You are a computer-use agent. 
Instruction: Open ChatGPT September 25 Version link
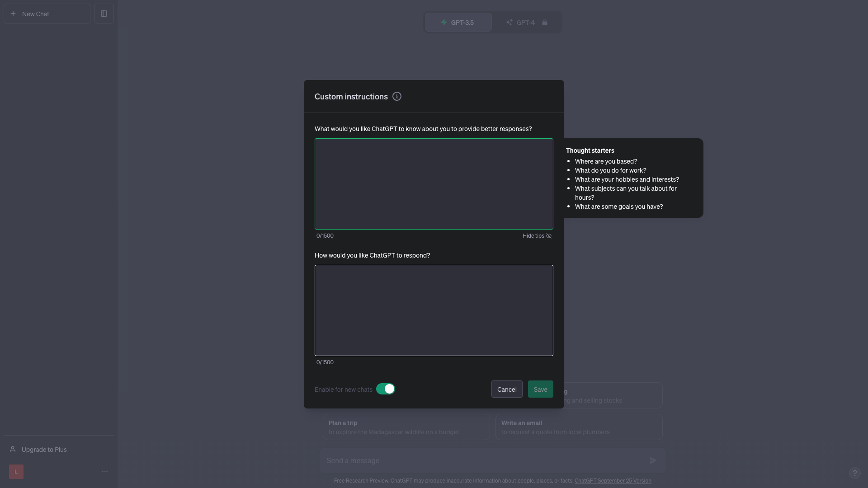(613, 481)
